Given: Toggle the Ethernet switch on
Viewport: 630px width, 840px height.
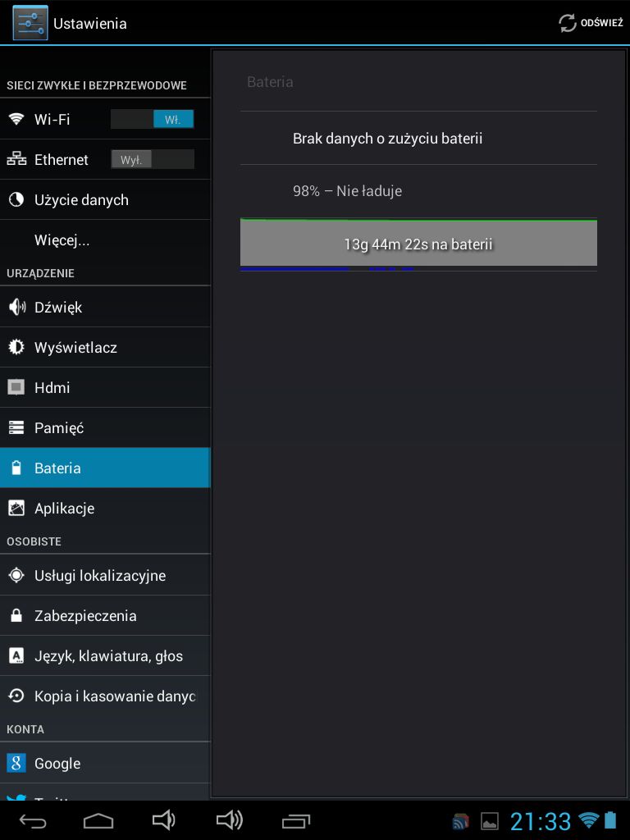Looking at the screenshot, I should click(x=152, y=159).
